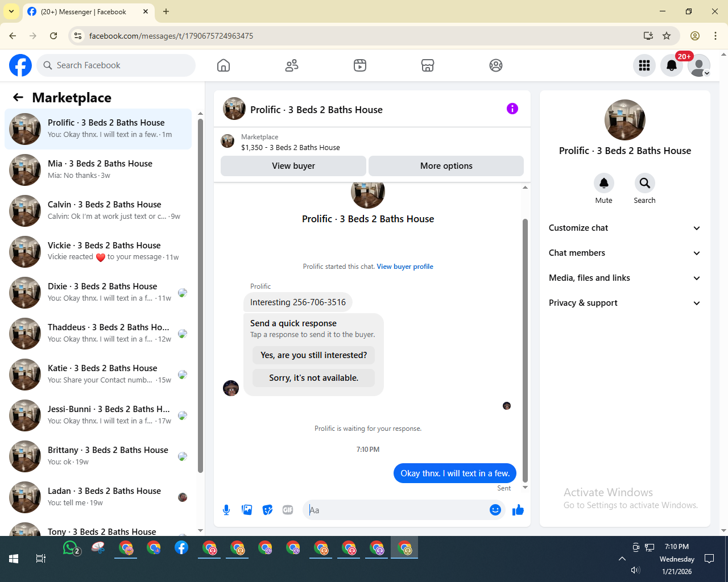Go back using the arrow beside Marketplace

(x=18, y=97)
